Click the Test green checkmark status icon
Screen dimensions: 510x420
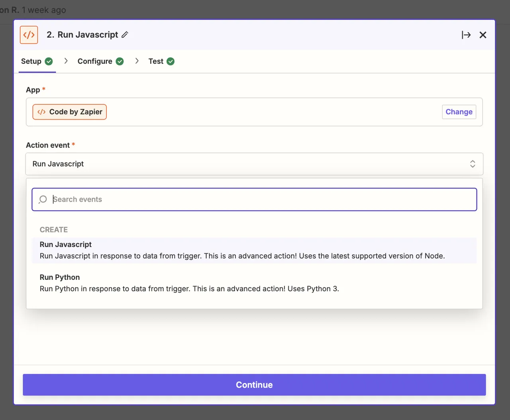click(171, 61)
